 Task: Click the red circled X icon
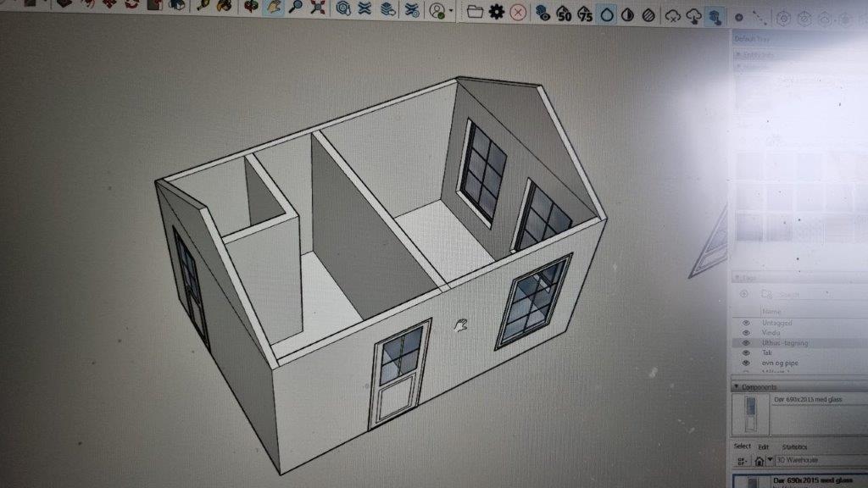coord(518,13)
